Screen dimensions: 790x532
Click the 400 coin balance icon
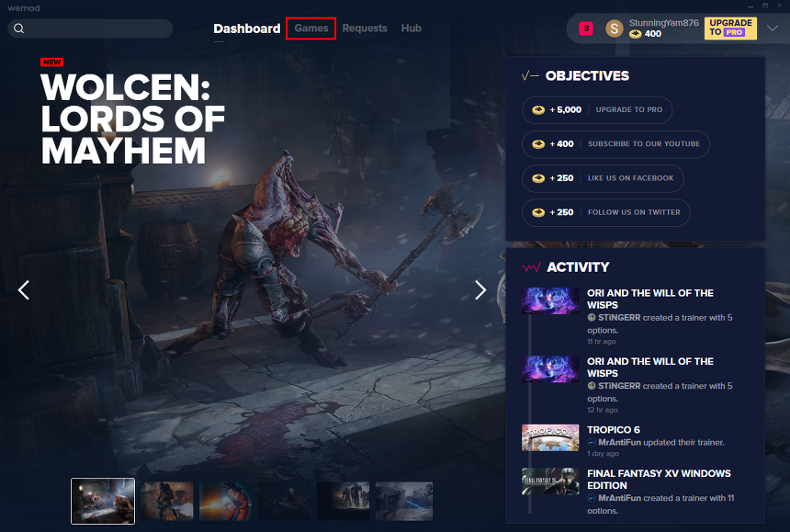[x=636, y=34]
